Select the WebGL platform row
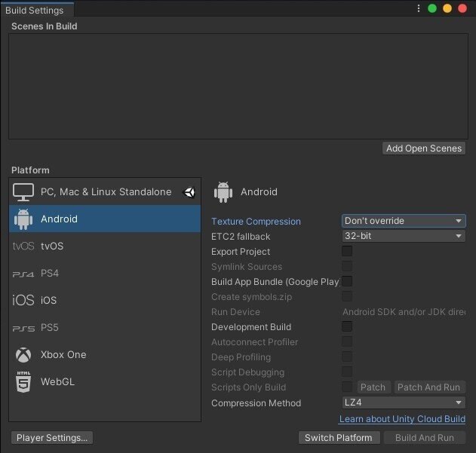This screenshot has width=476, height=453. [105, 381]
